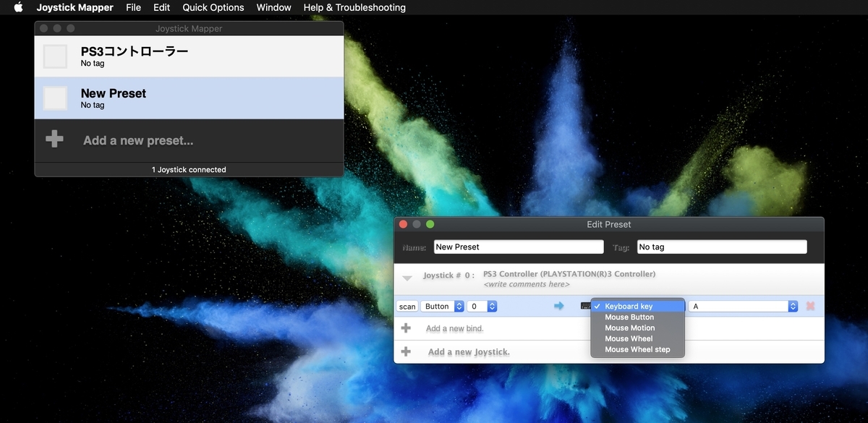Click the Add a new Joystick label
Image resolution: width=868 pixels, height=423 pixels.
tap(469, 352)
